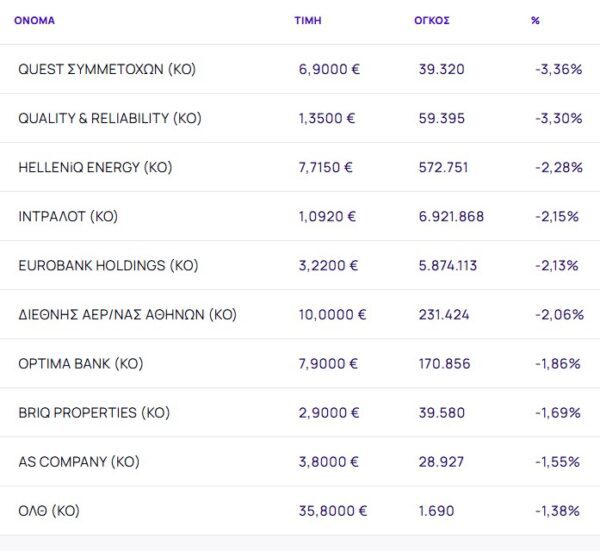Click the -3,30% change for Quality & Reliability

[559, 118]
